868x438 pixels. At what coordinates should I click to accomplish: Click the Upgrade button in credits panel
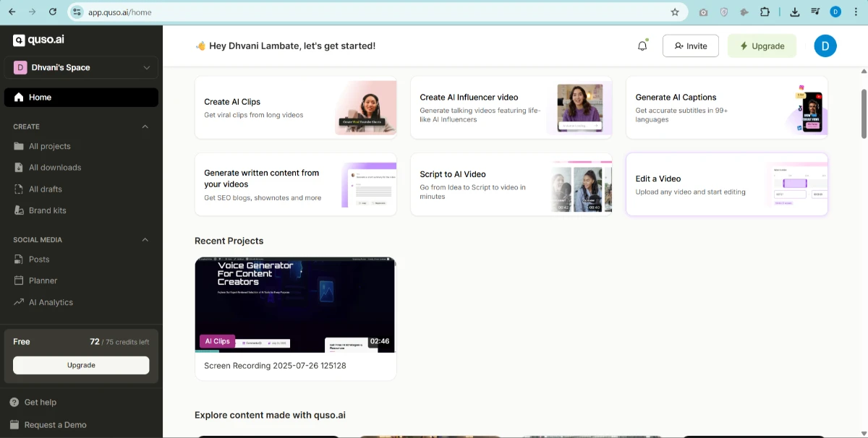click(81, 365)
